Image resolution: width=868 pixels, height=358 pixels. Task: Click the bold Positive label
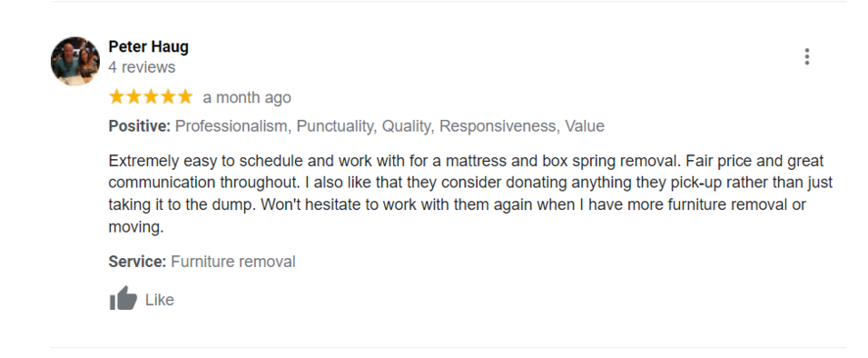tap(140, 126)
